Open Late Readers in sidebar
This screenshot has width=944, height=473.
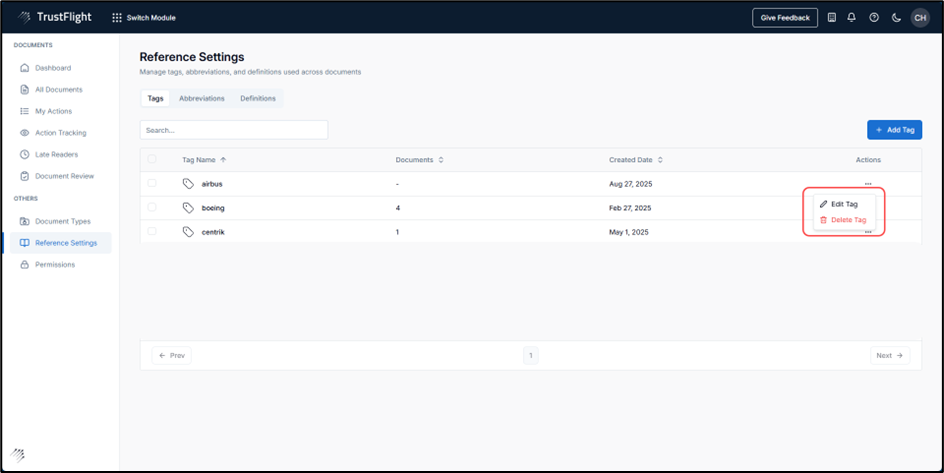56,154
